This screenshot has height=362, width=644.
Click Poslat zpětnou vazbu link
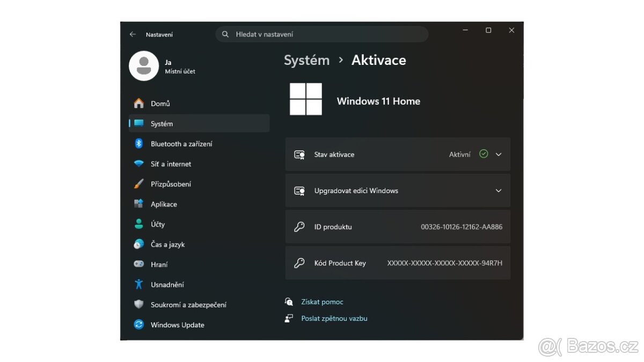point(334,318)
